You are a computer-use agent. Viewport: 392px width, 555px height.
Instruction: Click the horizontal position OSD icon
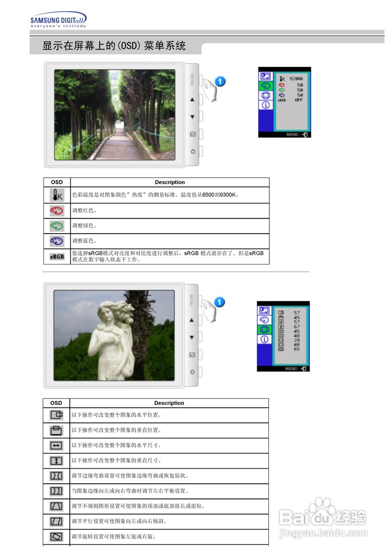(x=56, y=415)
